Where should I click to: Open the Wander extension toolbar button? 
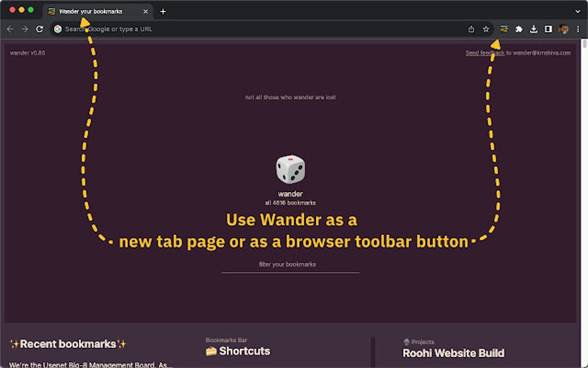pos(503,29)
